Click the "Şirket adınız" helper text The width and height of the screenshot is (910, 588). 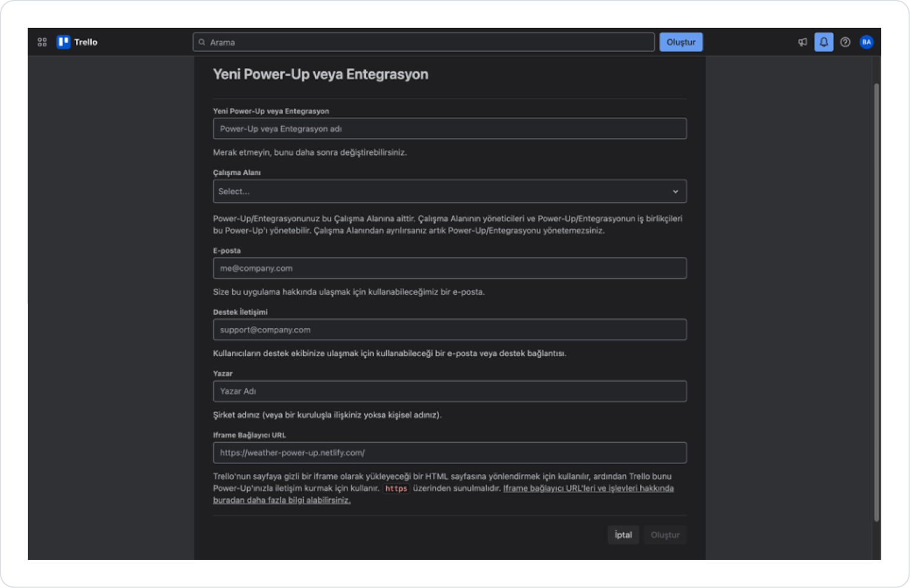(x=327, y=415)
